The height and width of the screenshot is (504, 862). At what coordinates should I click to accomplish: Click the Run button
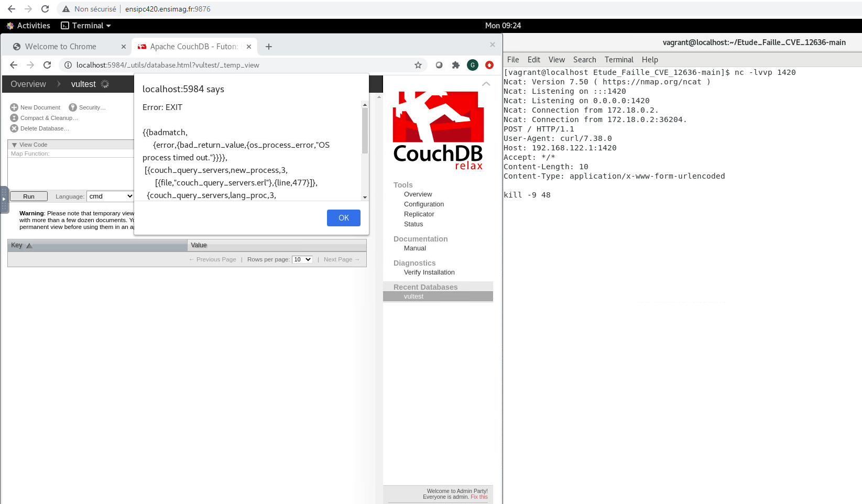(29, 196)
